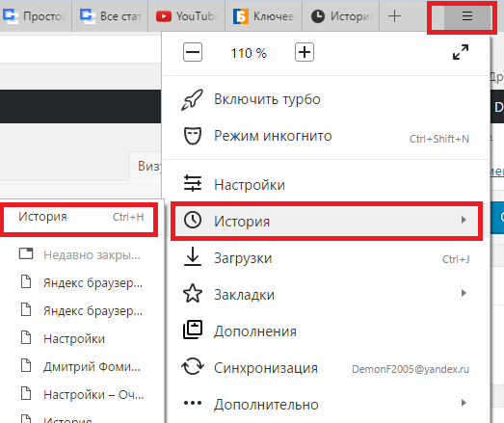The width and height of the screenshot is (504, 423).
Task: Click the clock icon beside История
Action: click(193, 221)
